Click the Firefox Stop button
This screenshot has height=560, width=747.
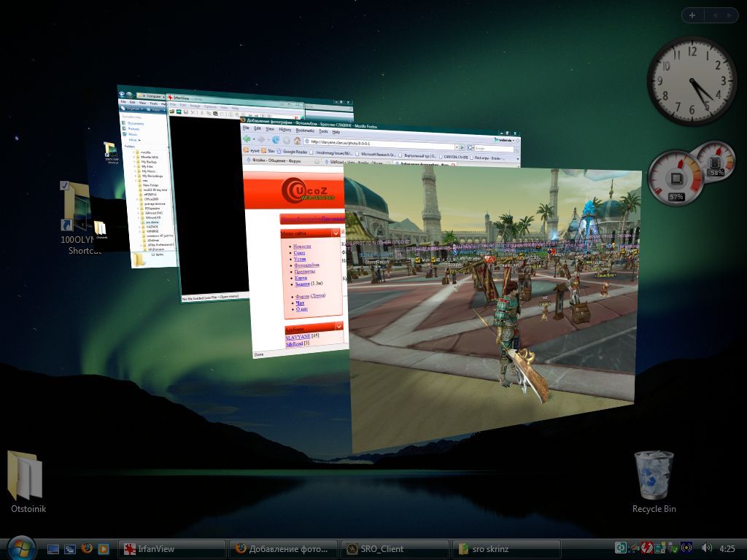(286, 141)
